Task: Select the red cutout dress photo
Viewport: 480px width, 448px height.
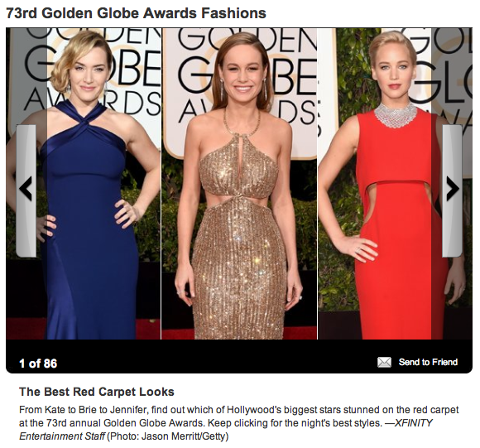Action: (x=395, y=184)
